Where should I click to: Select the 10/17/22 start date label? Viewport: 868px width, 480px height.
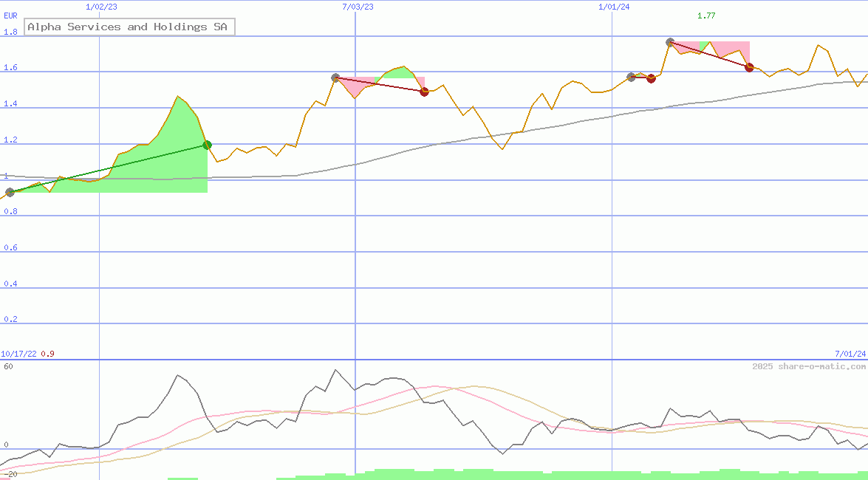tap(18, 354)
